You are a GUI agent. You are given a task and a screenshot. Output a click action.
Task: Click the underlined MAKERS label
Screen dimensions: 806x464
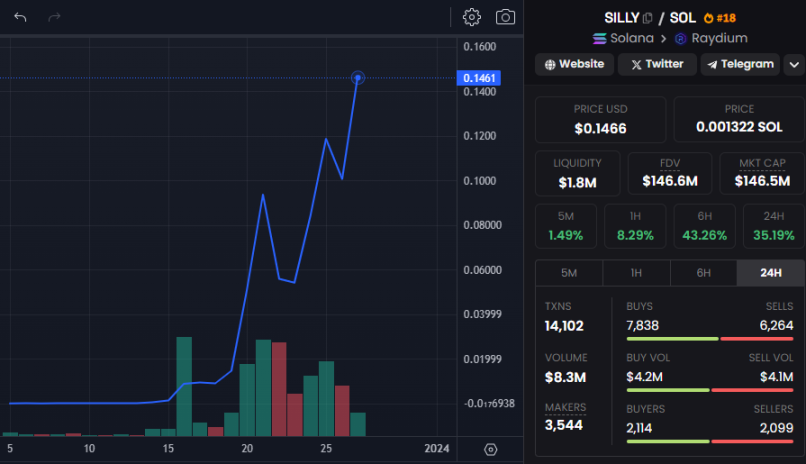click(x=566, y=407)
